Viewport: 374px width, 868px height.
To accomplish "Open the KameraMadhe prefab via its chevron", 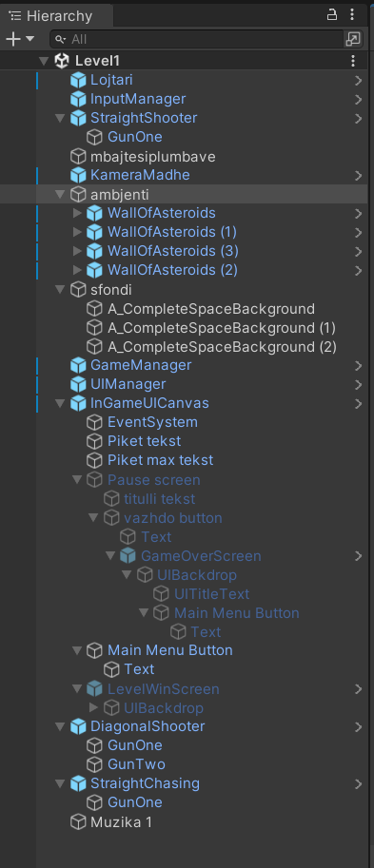I will 358,176.
